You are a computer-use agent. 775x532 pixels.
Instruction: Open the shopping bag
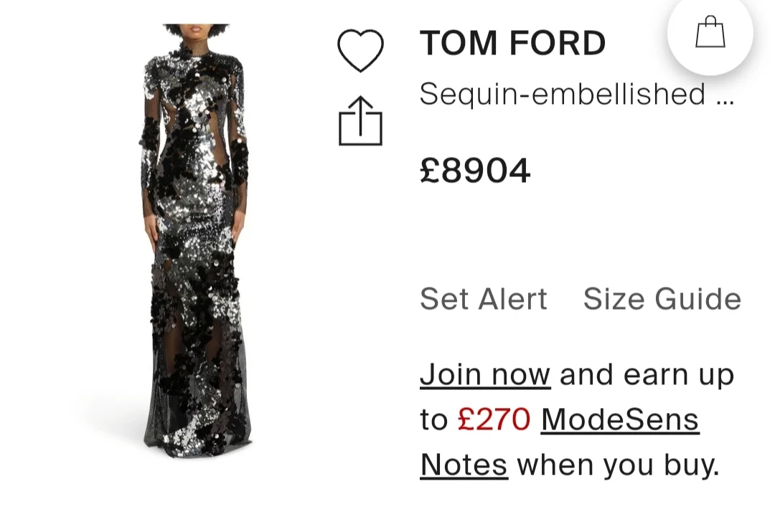710,33
